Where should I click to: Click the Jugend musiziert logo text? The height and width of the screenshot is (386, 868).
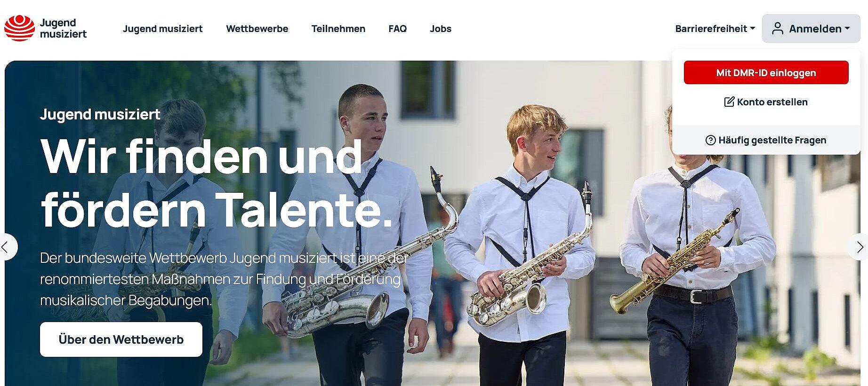63,28
